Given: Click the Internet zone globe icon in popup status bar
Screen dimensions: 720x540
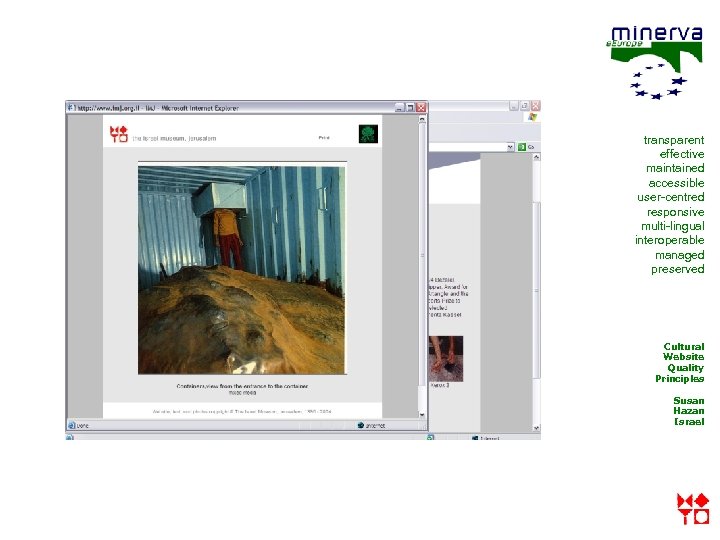Looking at the screenshot, I should tap(360, 426).
